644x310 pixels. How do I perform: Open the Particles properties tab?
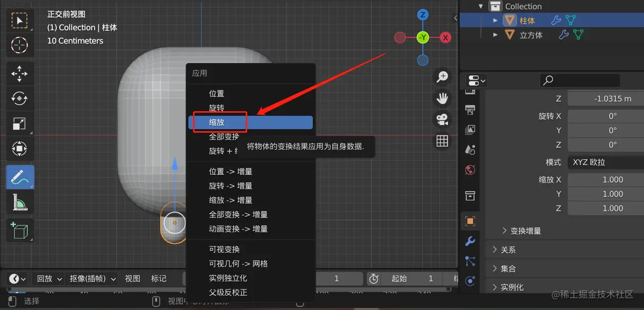click(x=470, y=261)
